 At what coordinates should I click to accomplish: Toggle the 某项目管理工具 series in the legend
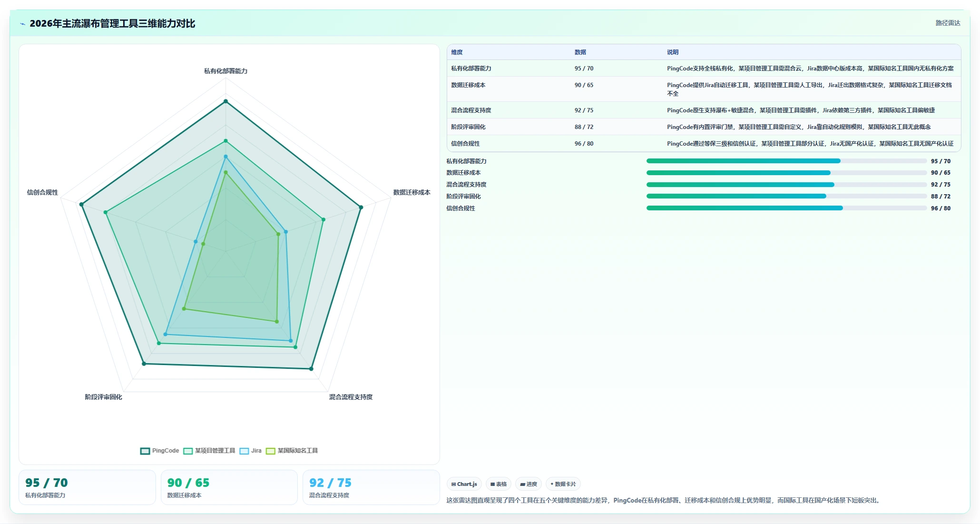pos(209,451)
